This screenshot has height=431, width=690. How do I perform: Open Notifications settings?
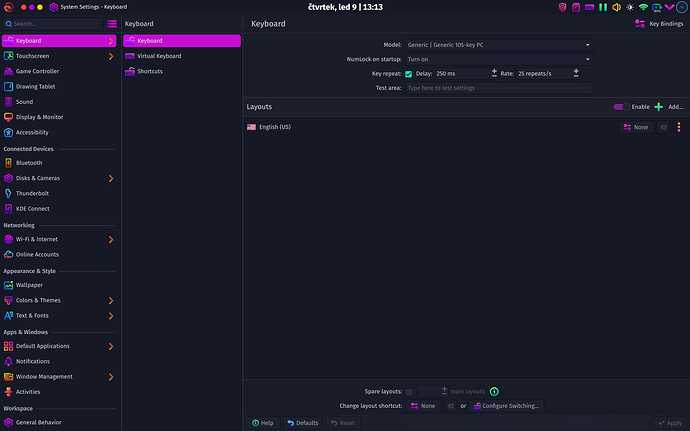[x=59, y=361]
